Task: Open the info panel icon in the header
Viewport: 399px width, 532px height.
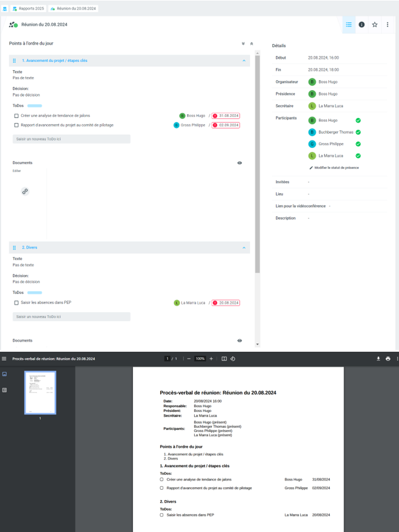Action: click(361, 25)
